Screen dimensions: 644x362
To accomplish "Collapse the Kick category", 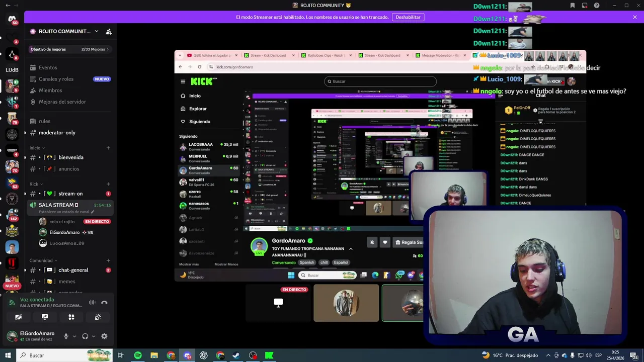I will pos(36,184).
